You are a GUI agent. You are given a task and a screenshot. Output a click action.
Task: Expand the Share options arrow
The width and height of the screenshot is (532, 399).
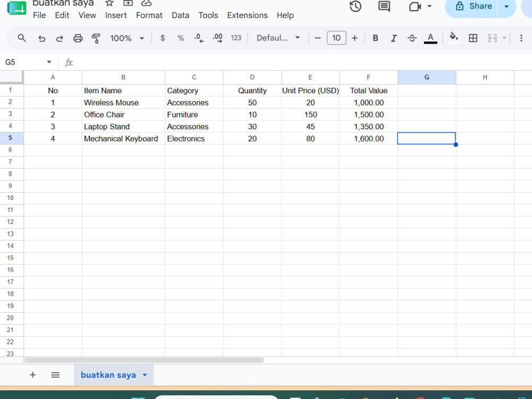[x=506, y=6]
